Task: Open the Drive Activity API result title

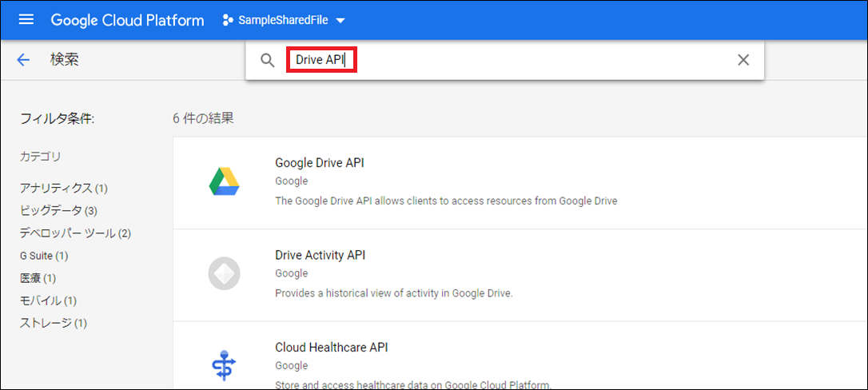Action: tap(320, 255)
